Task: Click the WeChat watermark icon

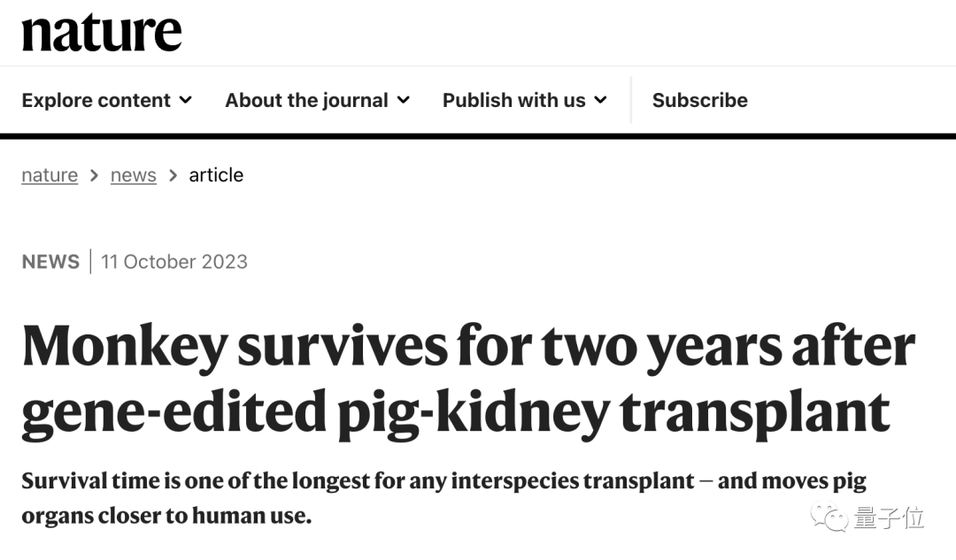Action: point(830,518)
